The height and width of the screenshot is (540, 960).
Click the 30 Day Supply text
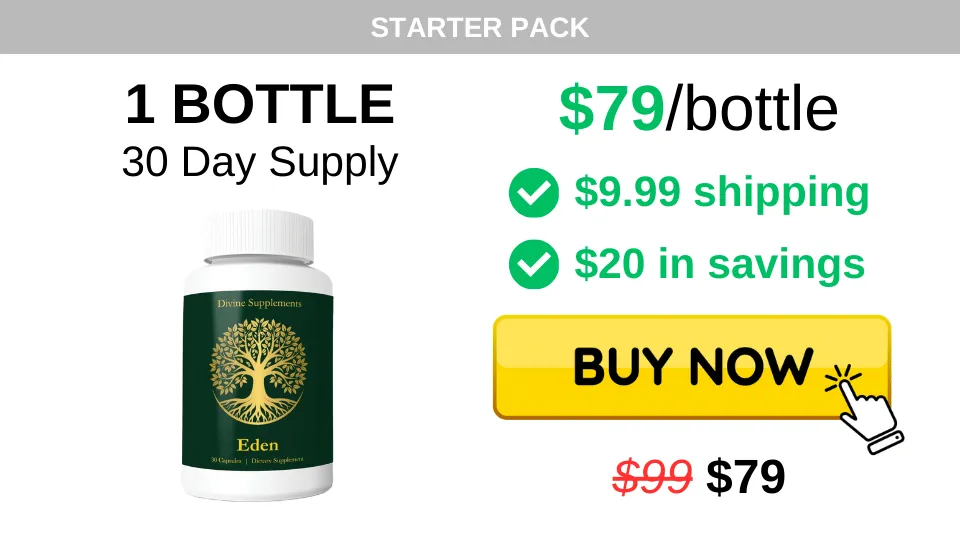click(260, 163)
